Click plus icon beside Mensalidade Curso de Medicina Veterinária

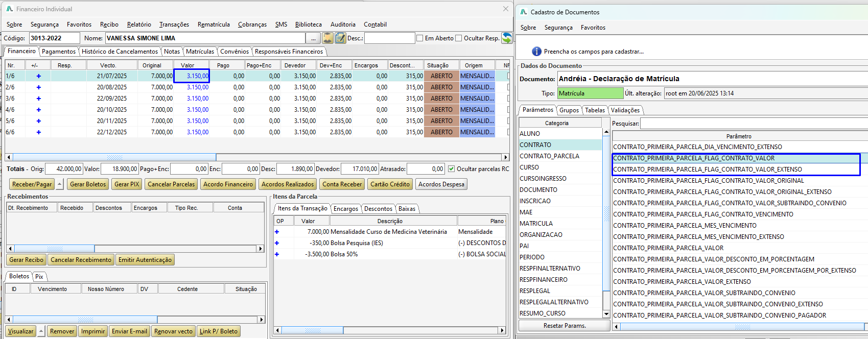(277, 232)
